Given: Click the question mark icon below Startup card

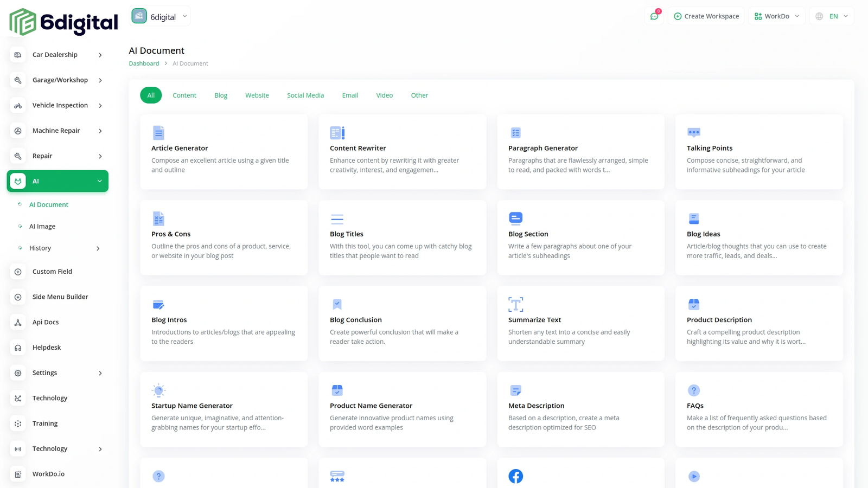Looking at the screenshot, I should pyautogui.click(x=158, y=476).
